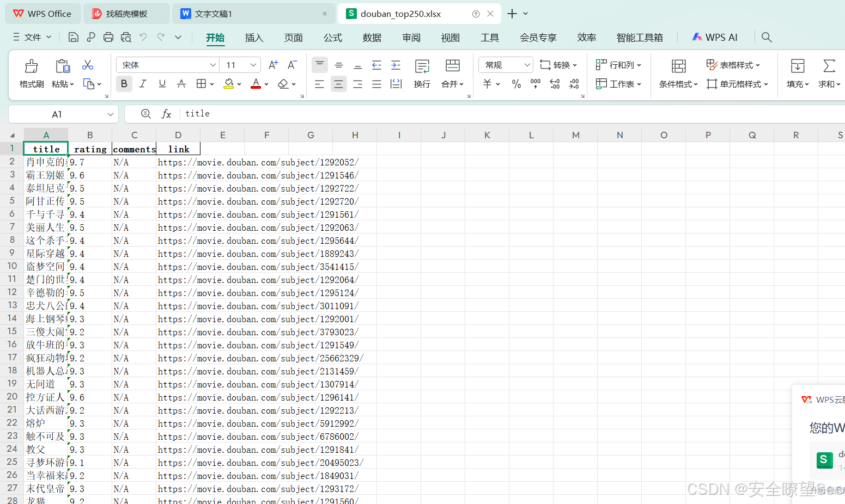Click the WPS AI button
845x504 pixels.
tap(715, 37)
